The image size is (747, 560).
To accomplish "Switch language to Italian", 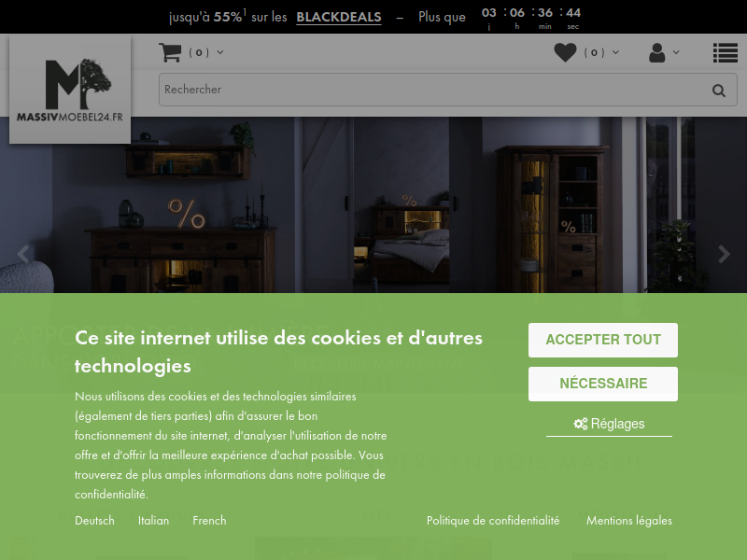I will [153, 521].
